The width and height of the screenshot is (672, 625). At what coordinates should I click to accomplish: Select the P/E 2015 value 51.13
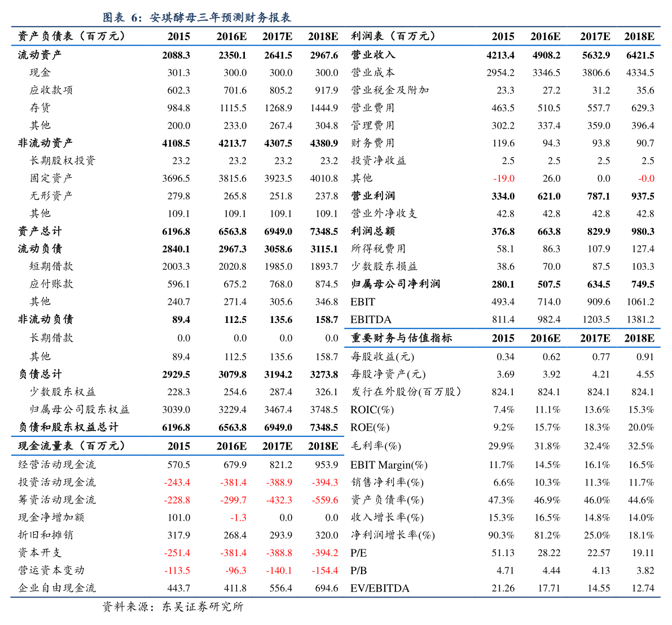pos(503,553)
